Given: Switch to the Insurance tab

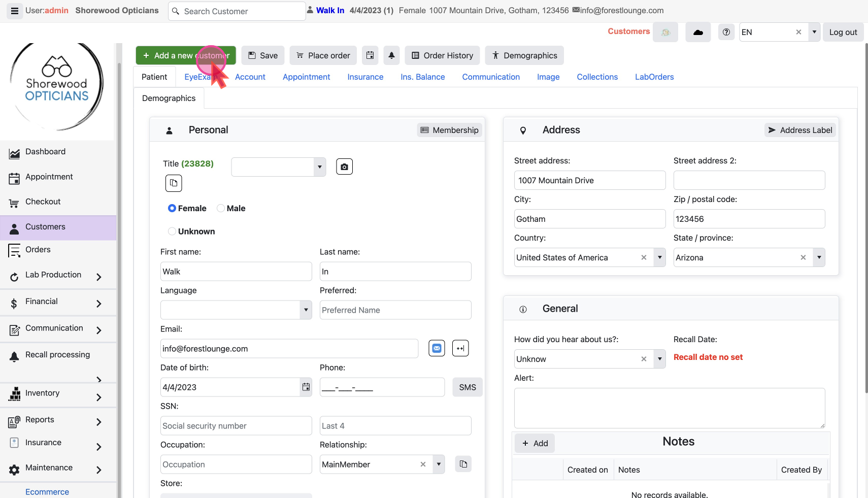Looking at the screenshot, I should click(x=365, y=77).
